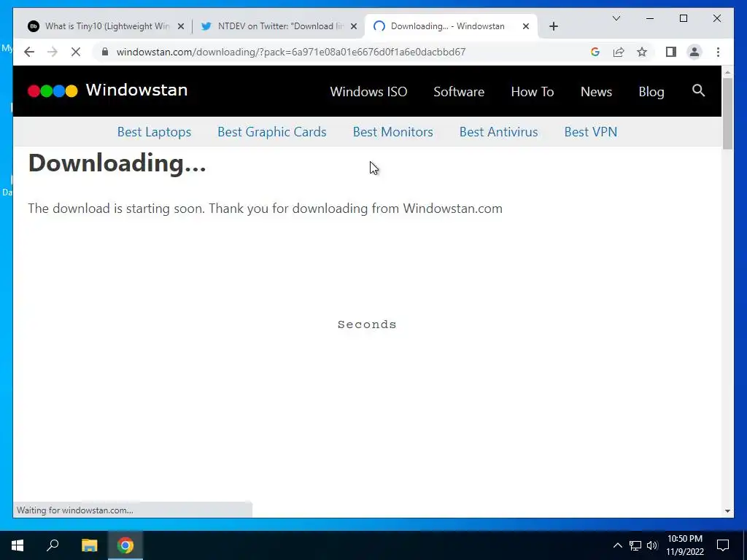Click the address bar URL
Viewport: 747px width, 560px height.
[x=290, y=52]
